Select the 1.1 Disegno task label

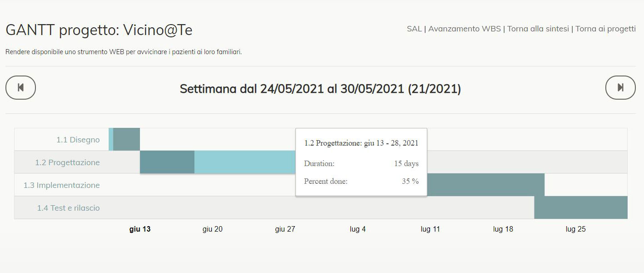click(78, 140)
